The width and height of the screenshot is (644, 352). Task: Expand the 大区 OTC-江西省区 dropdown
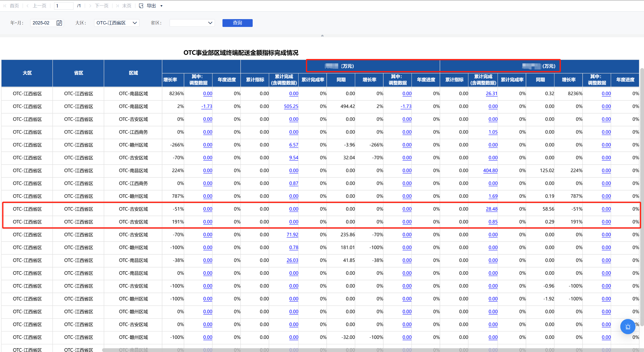click(117, 23)
